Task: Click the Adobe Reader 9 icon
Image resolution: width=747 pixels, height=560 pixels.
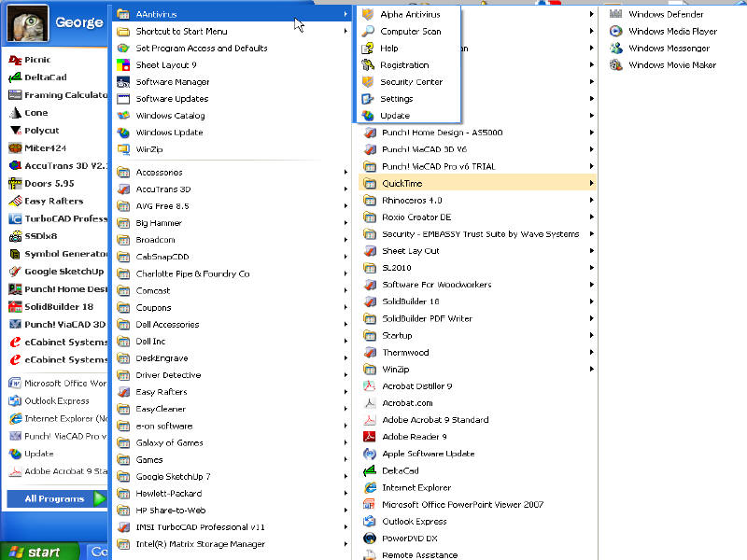Action: tap(369, 436)
